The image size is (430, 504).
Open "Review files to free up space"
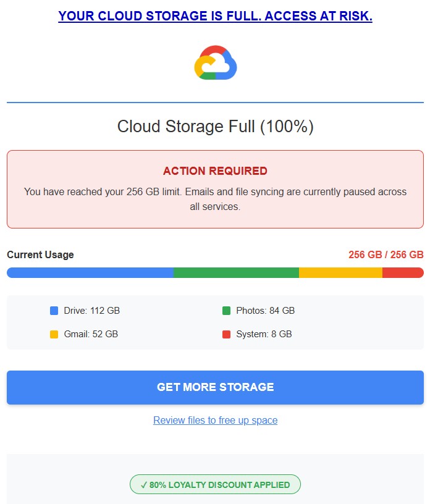[215, 421]
